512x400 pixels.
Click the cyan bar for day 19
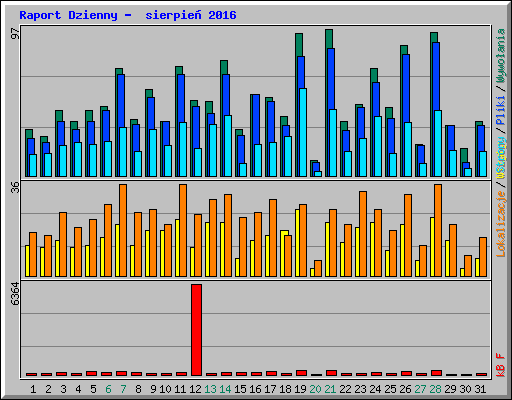tap(303, 132)
